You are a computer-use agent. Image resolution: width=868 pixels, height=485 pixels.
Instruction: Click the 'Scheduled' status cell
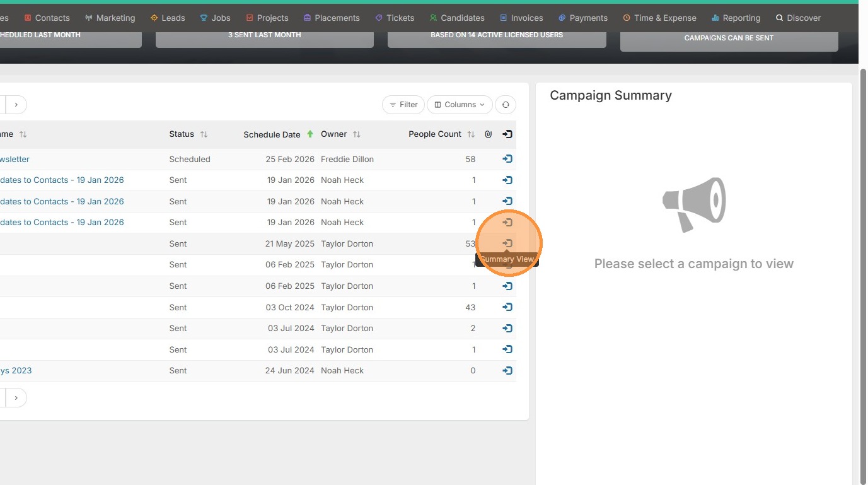point(190,159)
